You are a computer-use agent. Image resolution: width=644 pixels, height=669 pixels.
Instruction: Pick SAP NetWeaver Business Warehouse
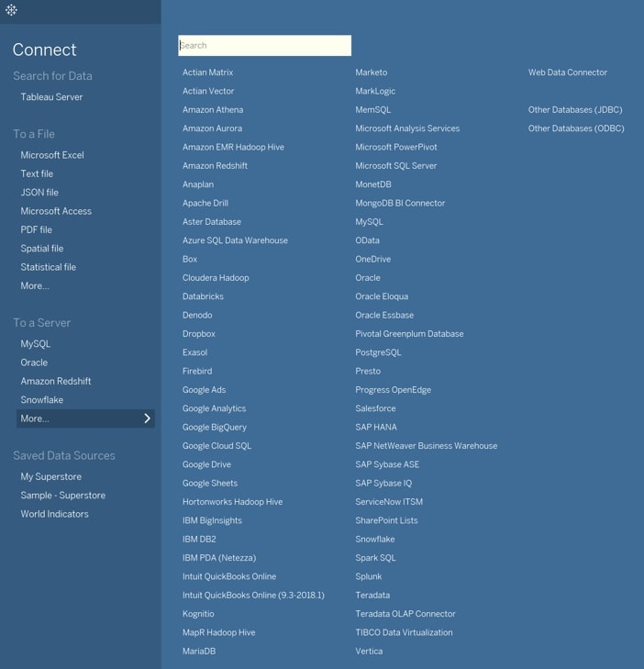tap(426, 446)
